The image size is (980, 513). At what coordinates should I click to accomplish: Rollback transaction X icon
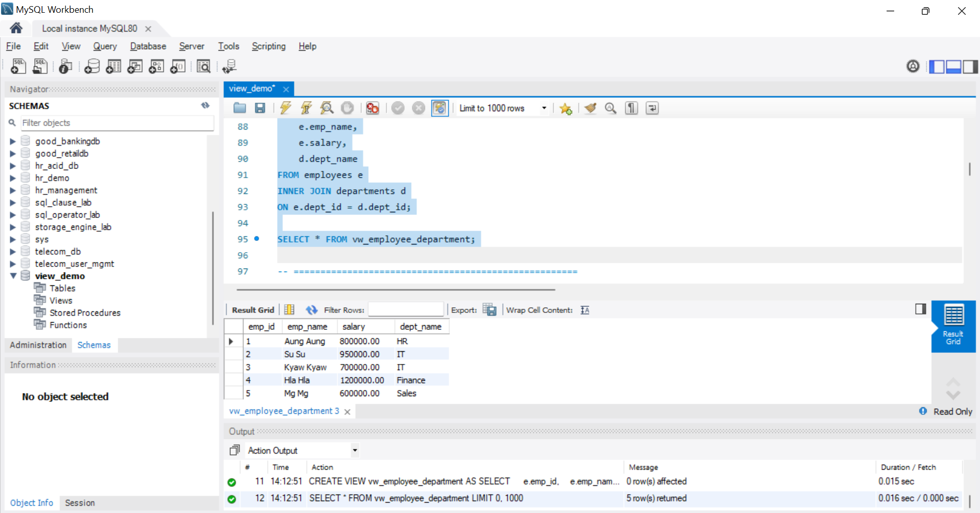(418, 108)
